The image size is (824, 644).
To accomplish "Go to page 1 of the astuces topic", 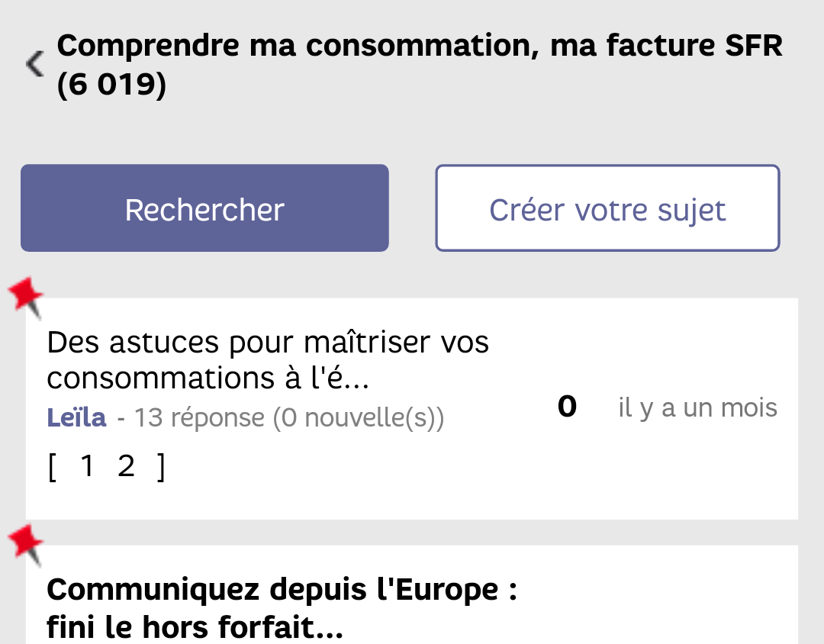I will click(87, 466).
